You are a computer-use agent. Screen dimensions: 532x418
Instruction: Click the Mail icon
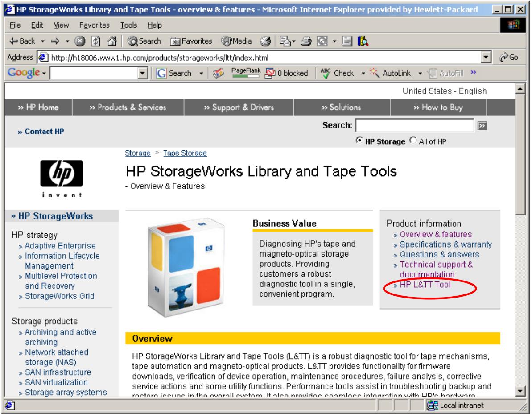click(285, 41)
